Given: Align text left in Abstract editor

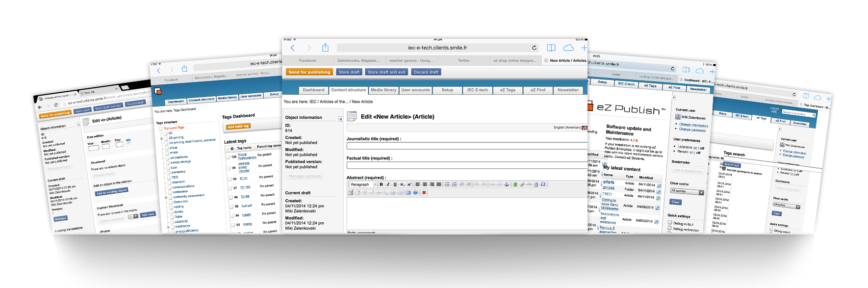Looking at the screenshot, I should pos(418,184).
